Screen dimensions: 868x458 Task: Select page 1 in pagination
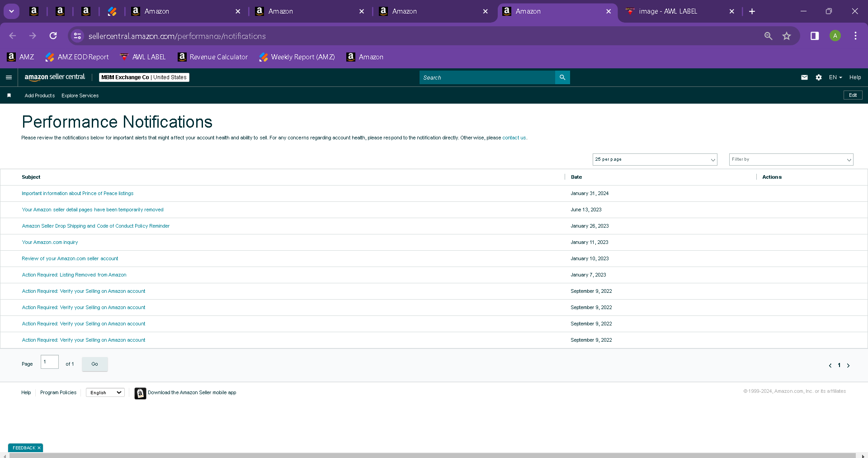pyautogui.click(x=839, y=365)
